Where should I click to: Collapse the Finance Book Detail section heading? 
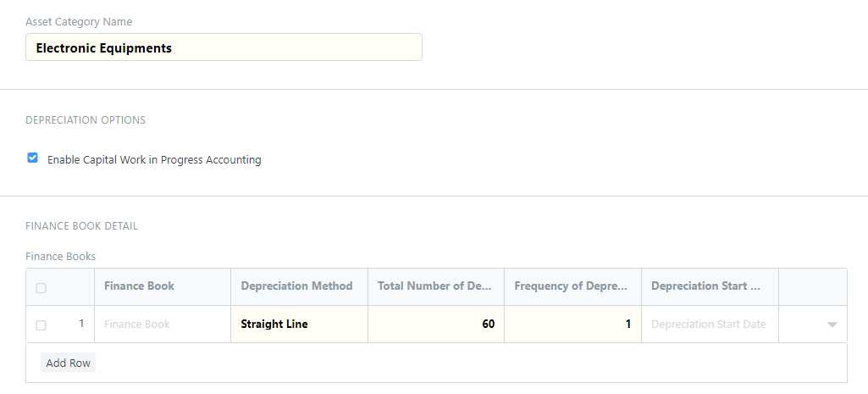82,226
